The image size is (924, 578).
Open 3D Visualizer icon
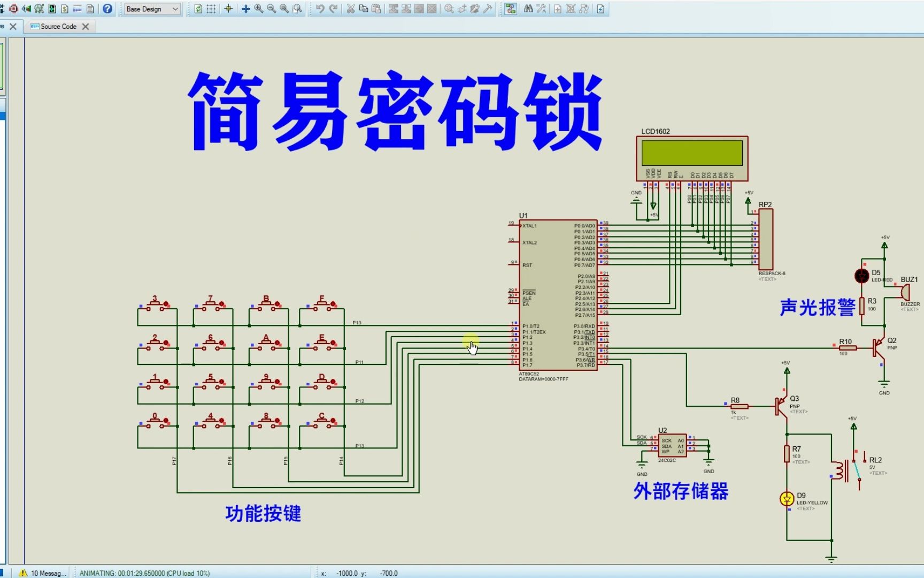26,9
